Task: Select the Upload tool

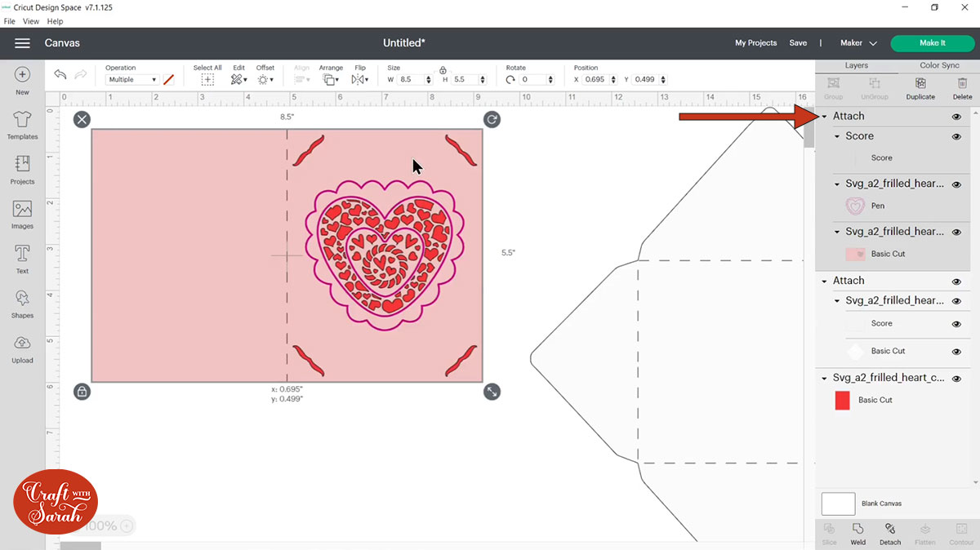Action: [x=22, y=347]
